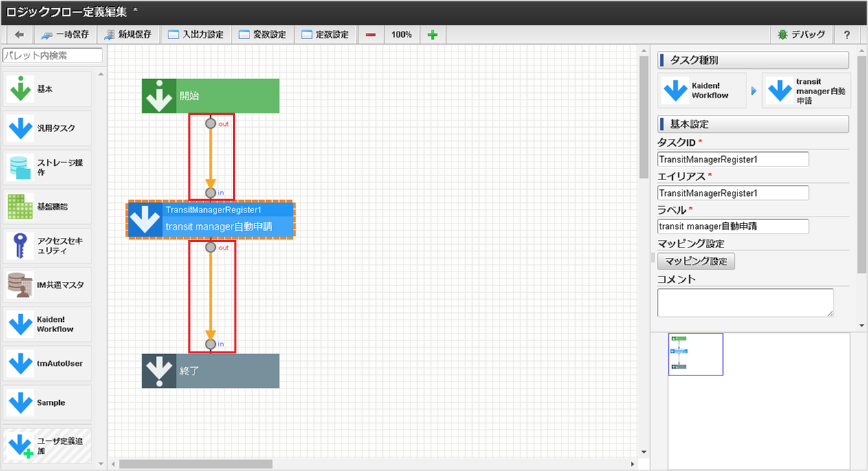Open help with the question mark button
The image size is (868, 471).
pyautogui.click(x=847, y=34)
